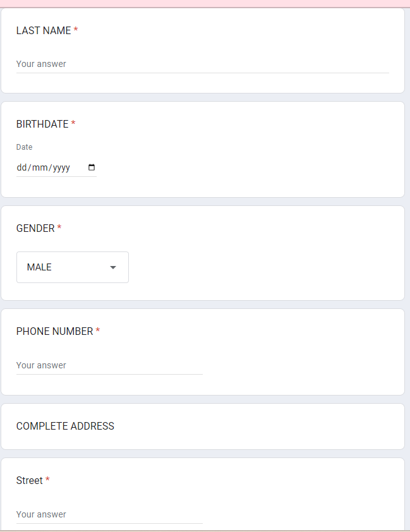Click the COMPLETE ADDRESS section heading

[65, 426]
